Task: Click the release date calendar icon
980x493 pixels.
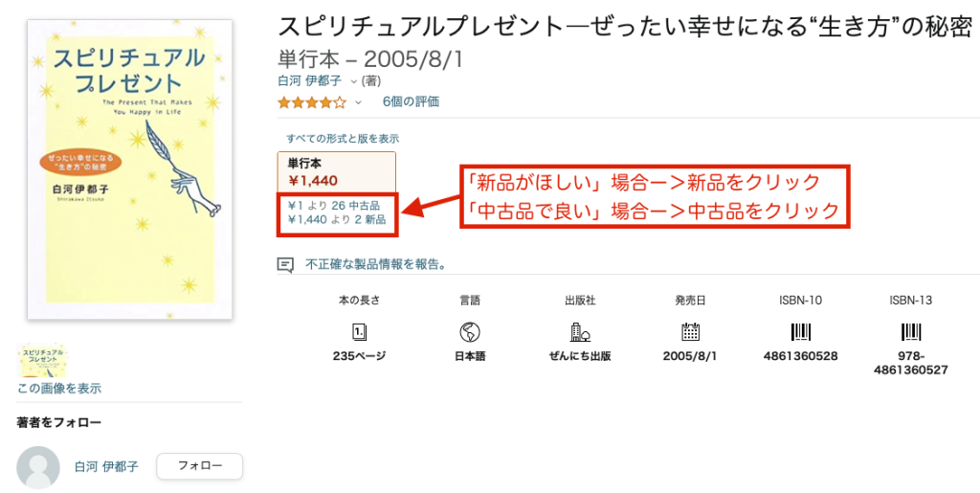Action: pyautogui.click(x=690, y=332)
